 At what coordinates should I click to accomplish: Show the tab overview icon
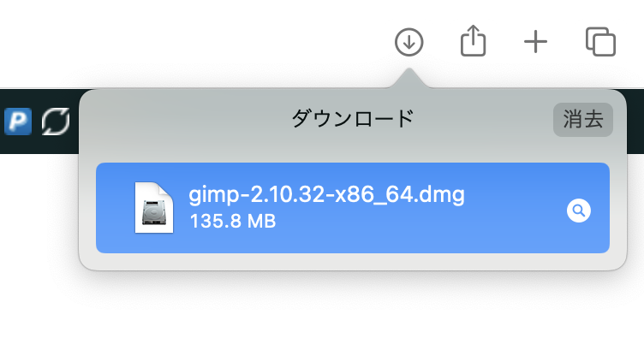click(x=600, y=41)
